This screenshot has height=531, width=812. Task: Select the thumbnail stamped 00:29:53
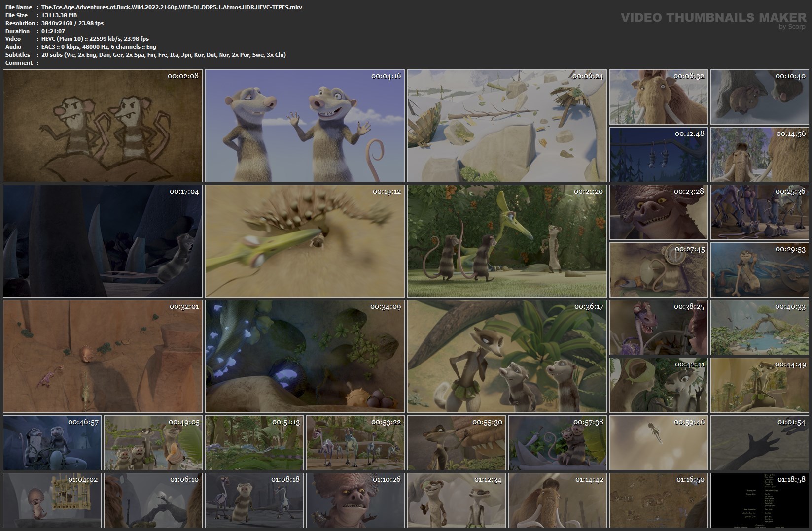click(x=759, y=270)
